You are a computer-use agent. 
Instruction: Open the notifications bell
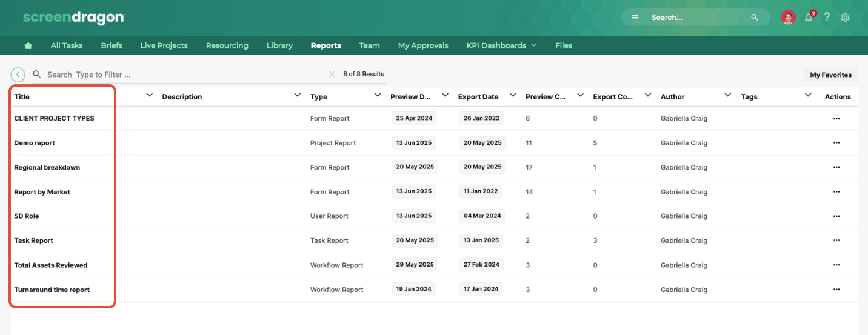pos(809,18)
